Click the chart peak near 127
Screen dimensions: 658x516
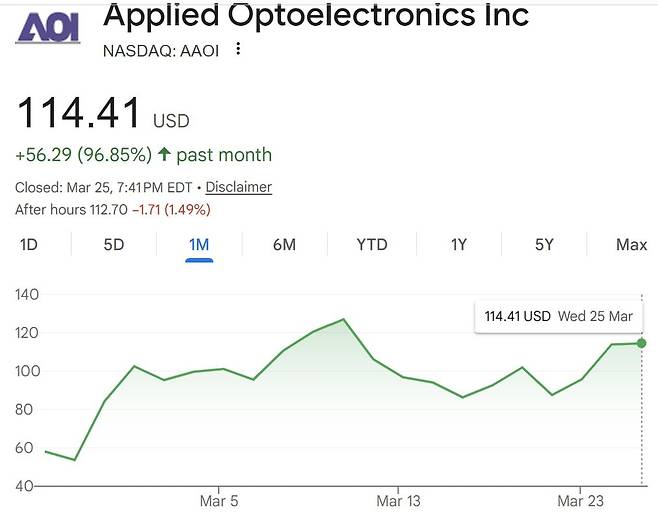tap(343, 320)
